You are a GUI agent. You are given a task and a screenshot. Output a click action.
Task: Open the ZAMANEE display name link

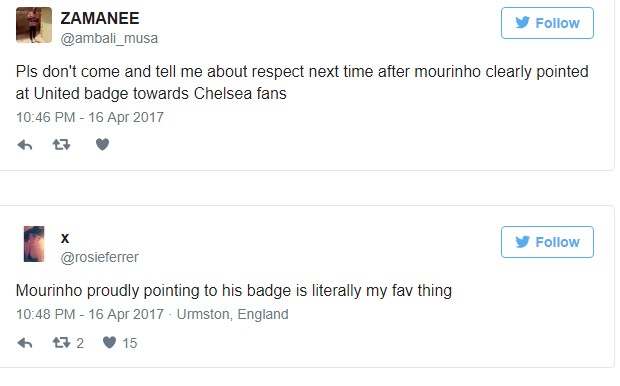tap(100, 18)
